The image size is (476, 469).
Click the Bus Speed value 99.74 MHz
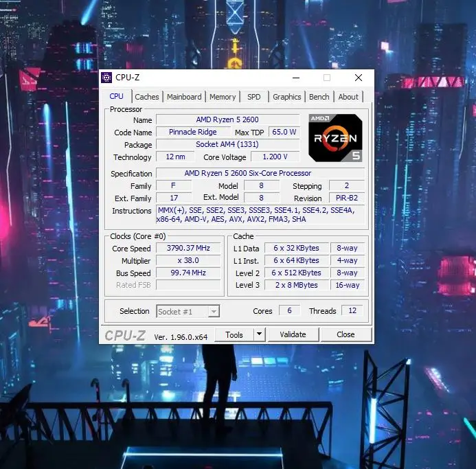tap(188, 273)
